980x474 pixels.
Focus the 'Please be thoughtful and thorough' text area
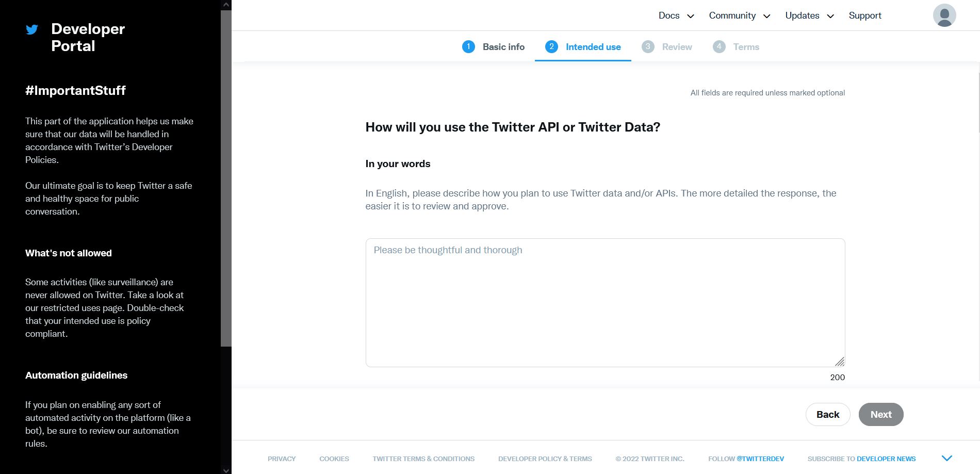605,303
